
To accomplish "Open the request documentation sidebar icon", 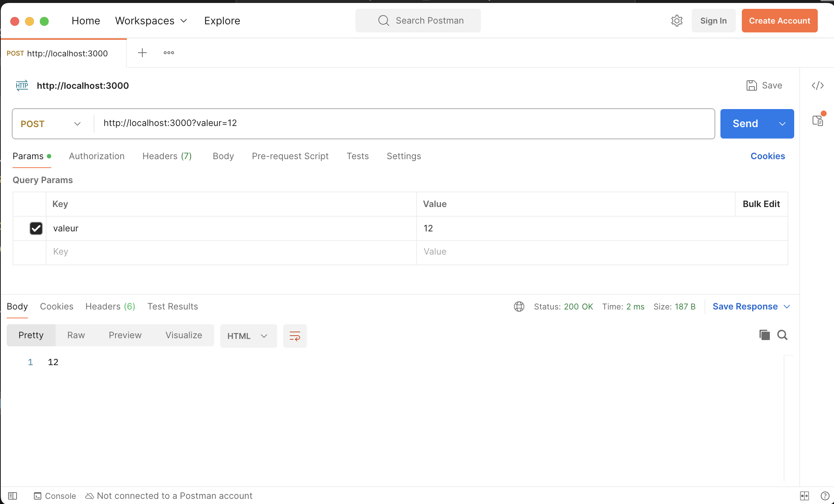I will [x=817, y=120].
